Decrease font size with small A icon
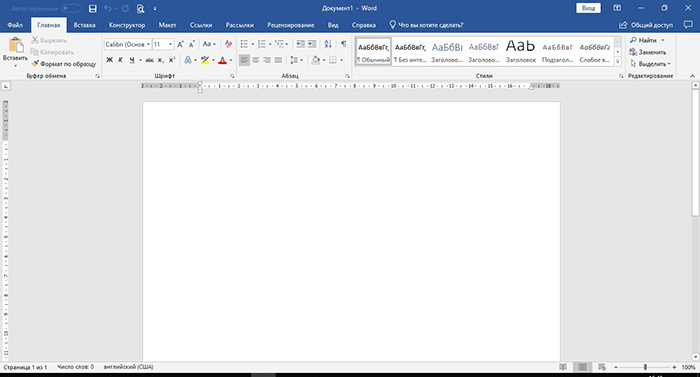The image size is (700, 377). click(192, 44)
